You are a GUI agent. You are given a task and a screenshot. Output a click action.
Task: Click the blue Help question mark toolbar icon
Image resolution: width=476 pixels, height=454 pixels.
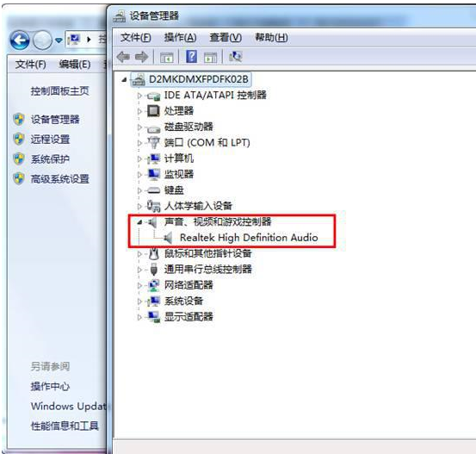tap(192, 57)
